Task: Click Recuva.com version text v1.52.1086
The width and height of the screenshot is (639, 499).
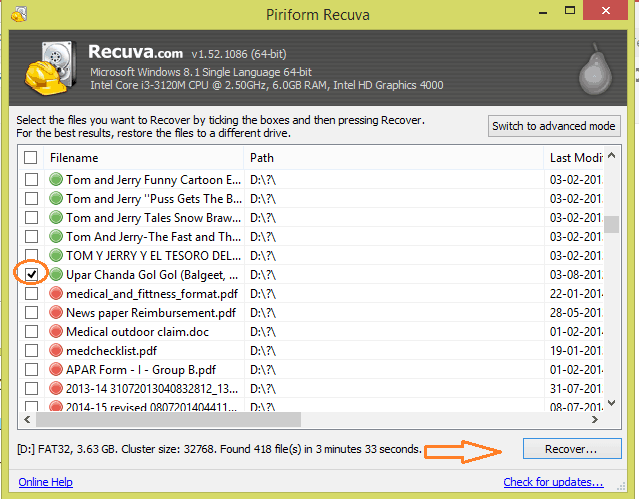Action: coord(239,54)
